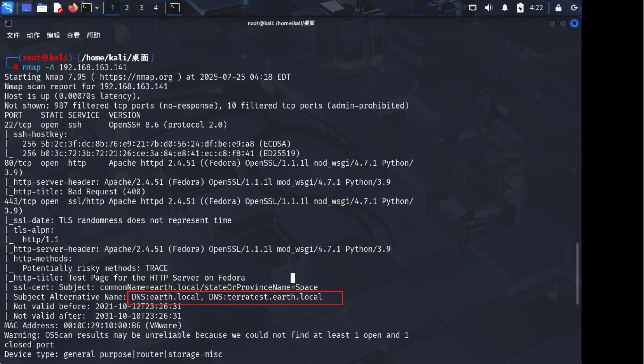Switch to workspace 2
The width and height of the screenshot is (644, 364).
coord(127,8)
